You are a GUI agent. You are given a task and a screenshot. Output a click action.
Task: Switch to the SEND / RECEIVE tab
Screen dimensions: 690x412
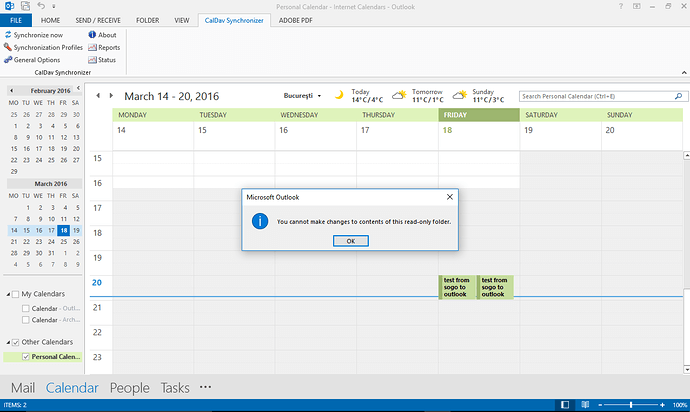(x=98, y=20)
